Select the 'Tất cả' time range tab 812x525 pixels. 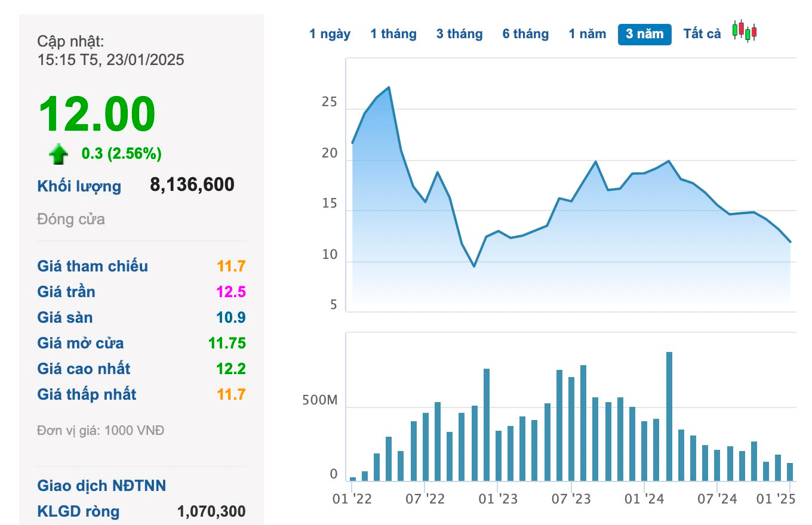point(702,34)
